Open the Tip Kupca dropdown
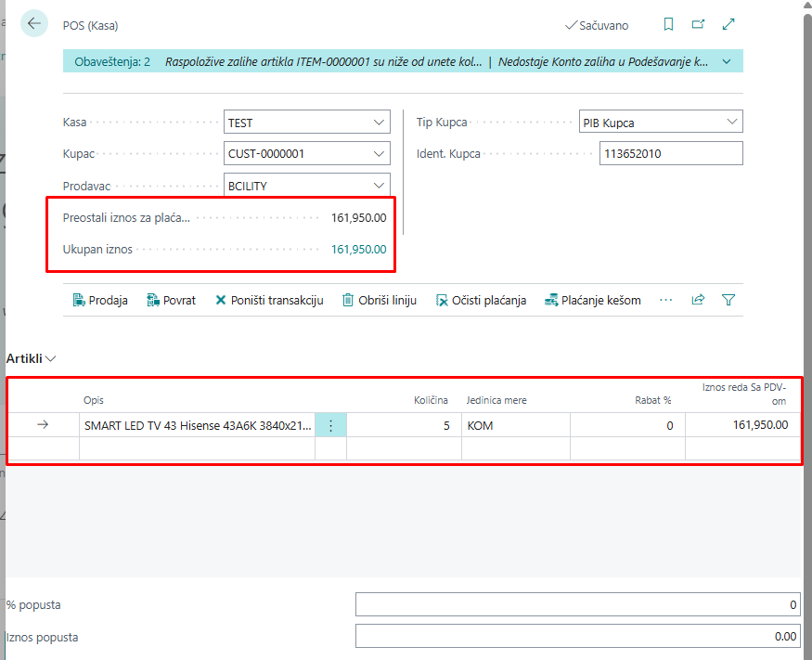Image resolution: width=812 pixels, height=660 pixels. pyautogui.click(x=731, y=123)
